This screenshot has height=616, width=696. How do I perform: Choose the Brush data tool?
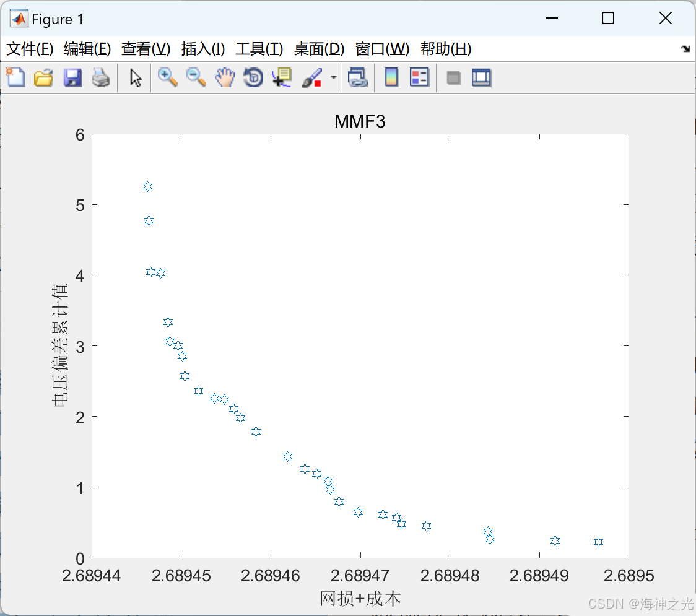[x=312, y=77]
